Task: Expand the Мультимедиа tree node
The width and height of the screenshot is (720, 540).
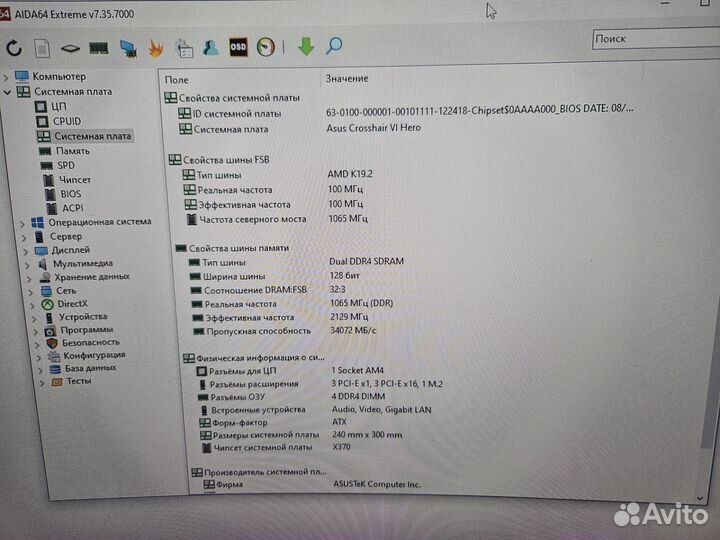Action: pos(28,265)
